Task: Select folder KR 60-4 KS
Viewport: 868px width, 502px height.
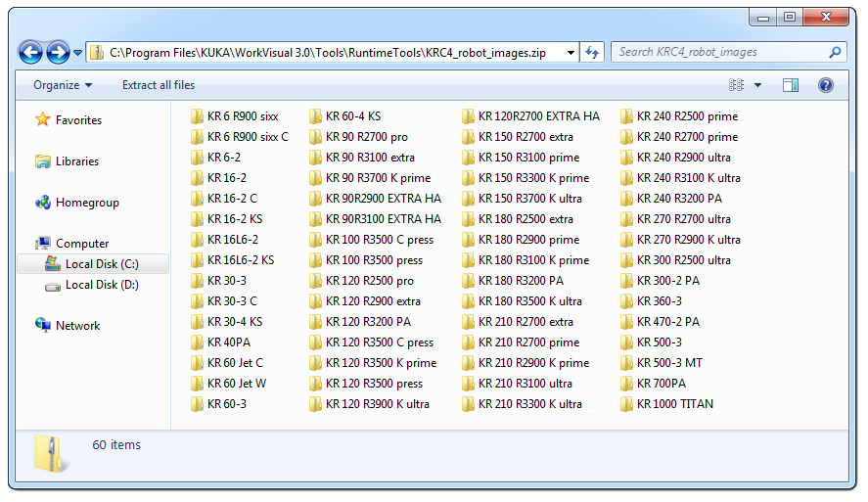Action: 345,116
